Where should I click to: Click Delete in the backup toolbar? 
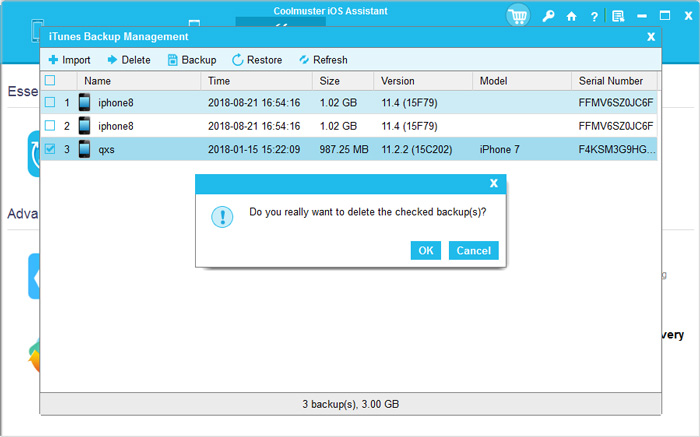click(x=129, y=60)
